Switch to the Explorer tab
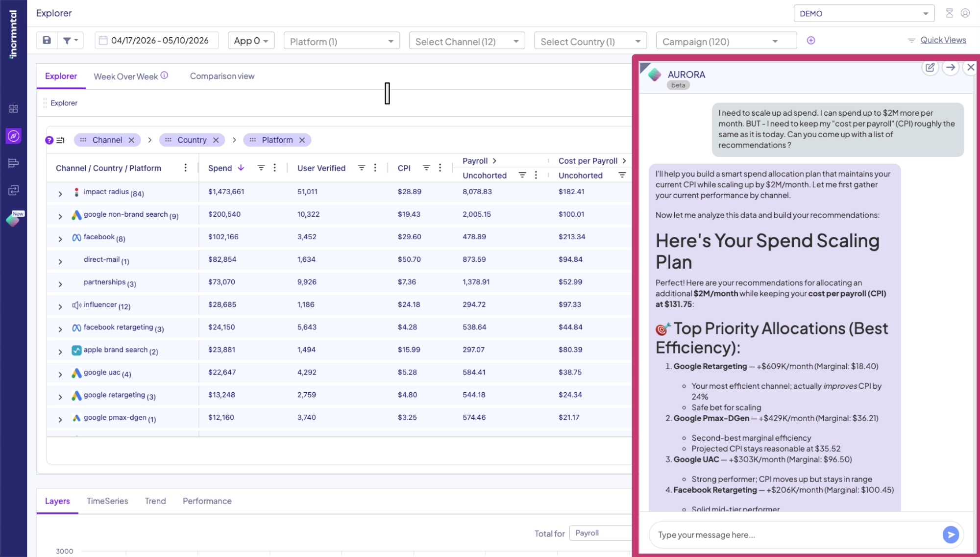 point(61,76)
